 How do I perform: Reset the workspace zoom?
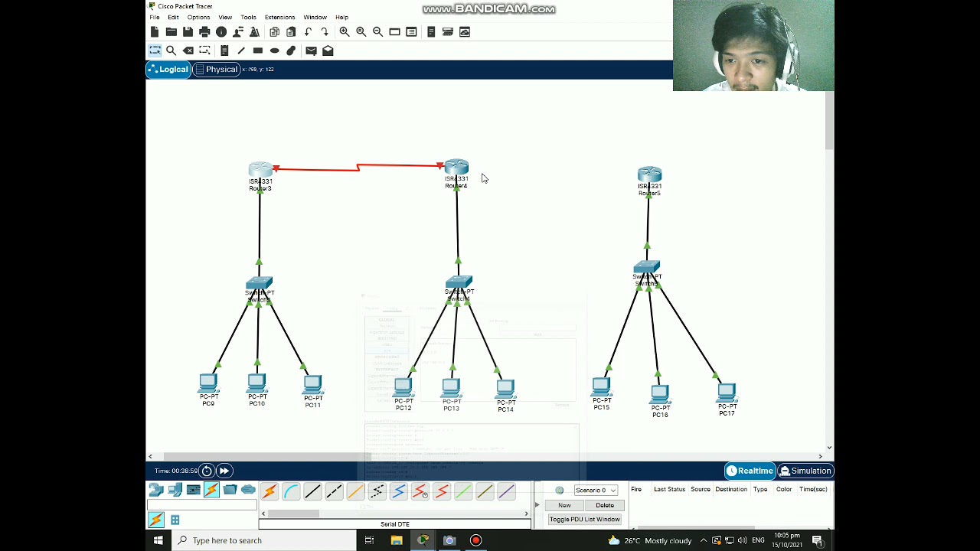coord(361,31)
